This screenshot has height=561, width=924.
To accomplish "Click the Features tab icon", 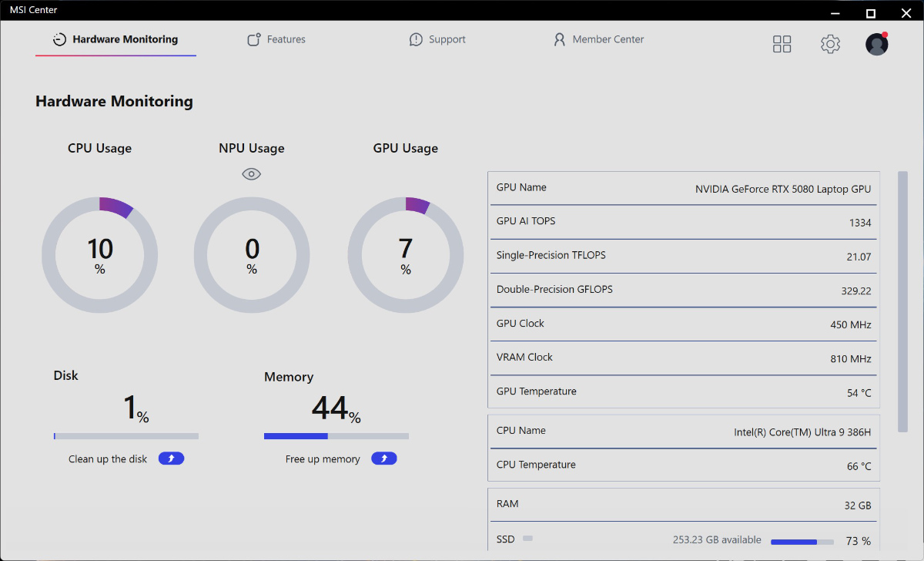I will click(x=254, y=39).
